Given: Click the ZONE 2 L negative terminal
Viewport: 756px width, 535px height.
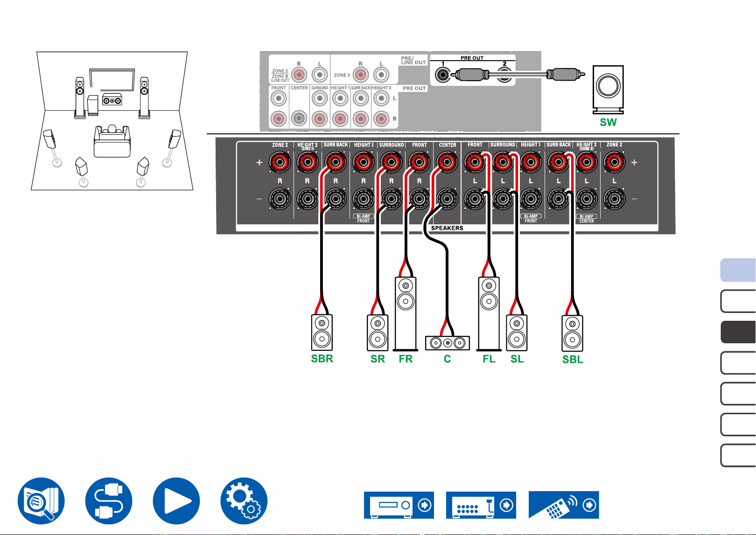Looking at the screenshot, I should (x=614, y=199).
